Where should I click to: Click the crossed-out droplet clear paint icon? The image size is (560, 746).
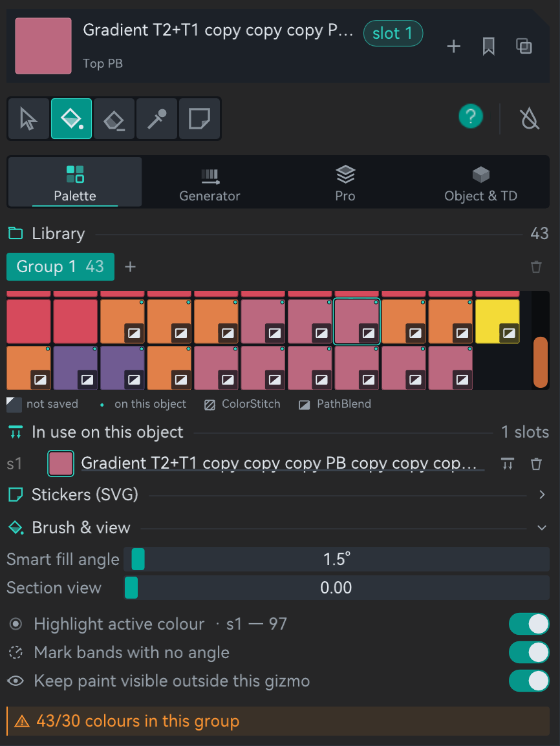pos(530,118)
